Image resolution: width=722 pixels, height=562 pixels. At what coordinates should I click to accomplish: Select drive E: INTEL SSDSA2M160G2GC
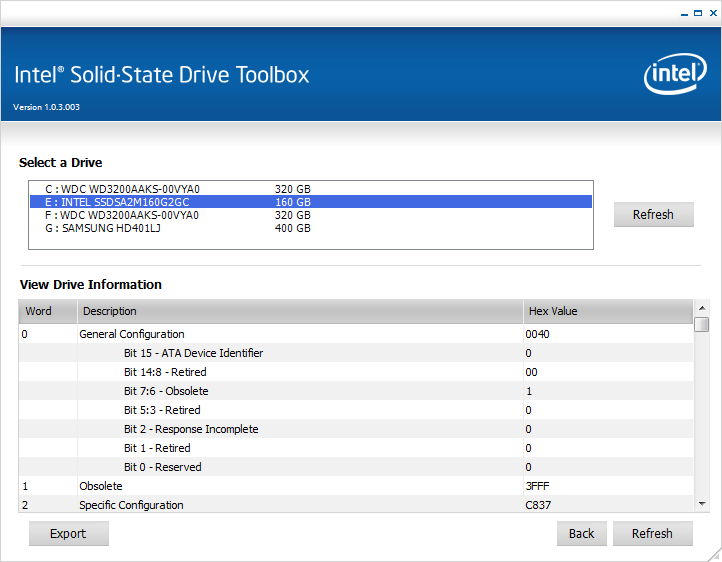point(311,202)
